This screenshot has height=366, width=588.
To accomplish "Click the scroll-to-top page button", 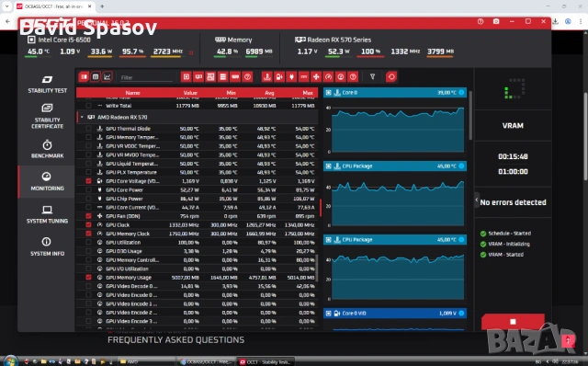I will pyautogui.click(x=568, y=340).
